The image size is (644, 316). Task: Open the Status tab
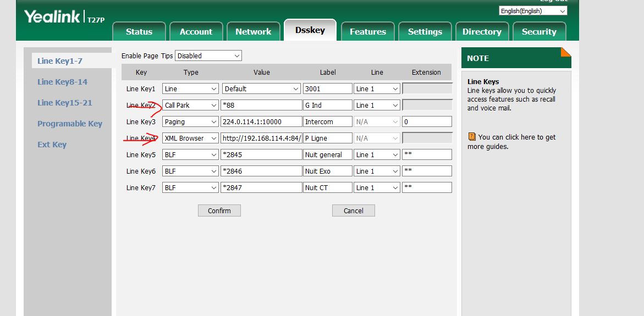[x=139, y=32]
